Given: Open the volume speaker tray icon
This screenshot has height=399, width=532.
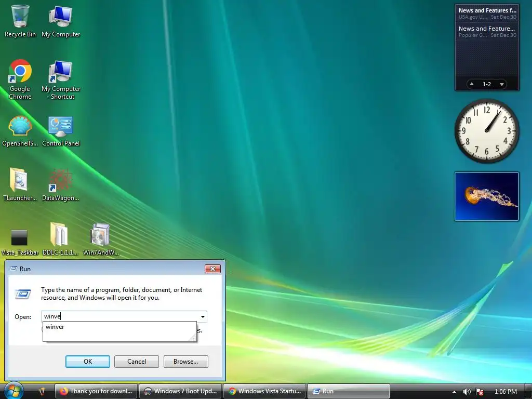Looking at the screenshot, I should pos(467,392).
